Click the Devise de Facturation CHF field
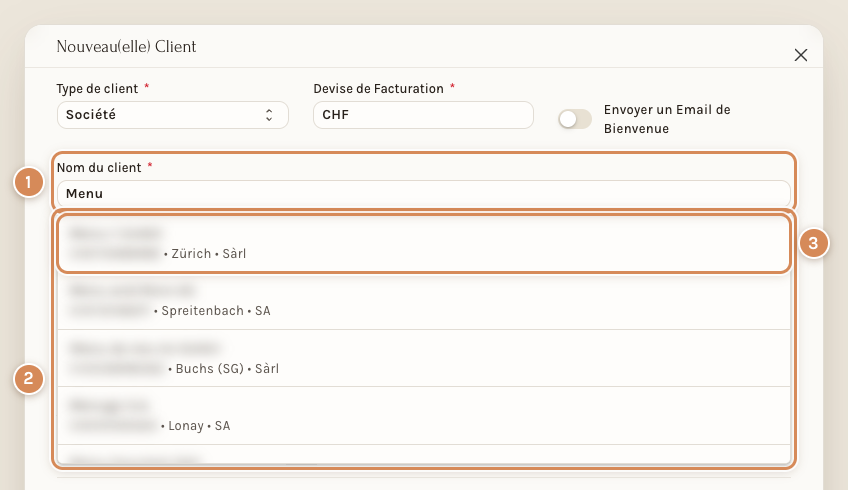Viewport: 848px width, 490px height. tap(423, 115)
